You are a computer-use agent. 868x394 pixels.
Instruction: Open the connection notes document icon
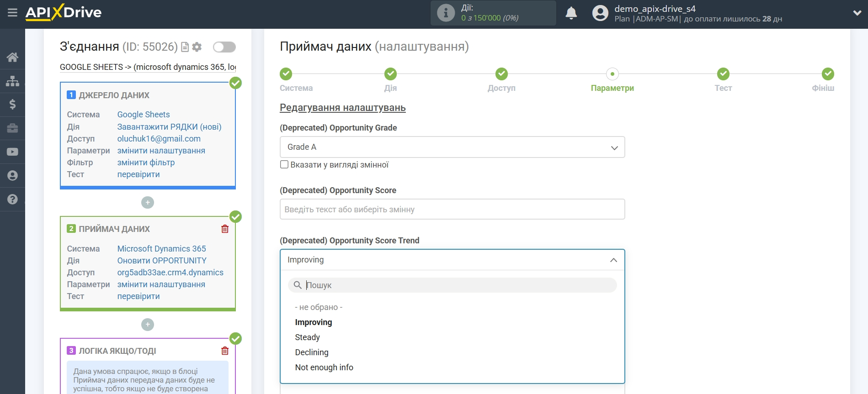click(x=185, y=47)
